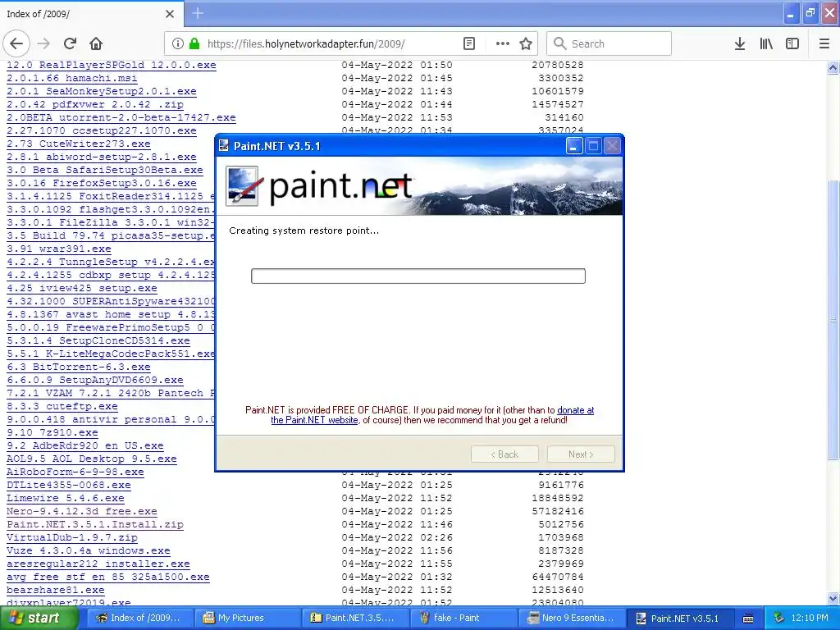The height and width of the screenshot is (630, 840).
Task: Open abiword-setup-2.8.1.exe link
Action: click(101, 157)
